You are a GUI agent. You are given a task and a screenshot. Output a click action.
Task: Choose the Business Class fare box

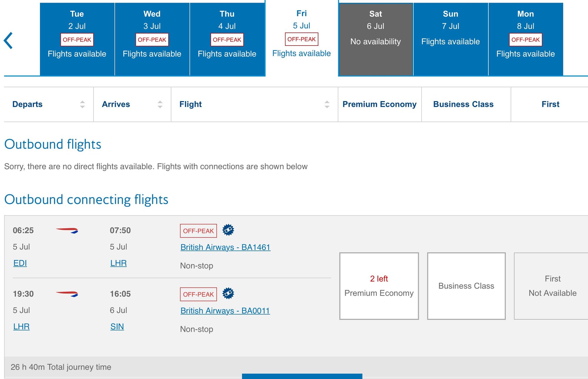[466, 286]
